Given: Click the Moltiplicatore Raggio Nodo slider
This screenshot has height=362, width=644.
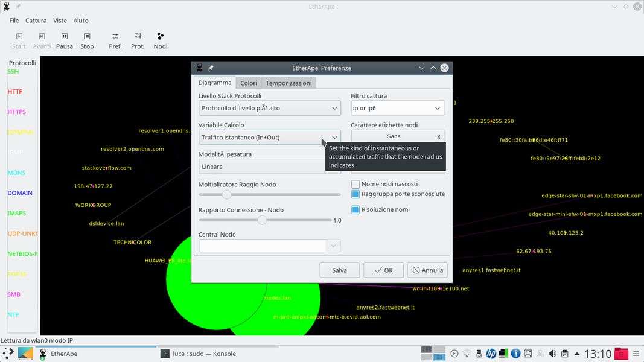Looking at the screenshot, I should point(269,195).
